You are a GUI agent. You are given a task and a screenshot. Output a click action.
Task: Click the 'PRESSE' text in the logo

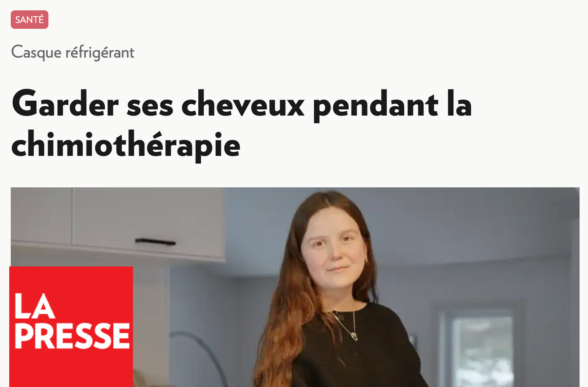pos(72,336)
